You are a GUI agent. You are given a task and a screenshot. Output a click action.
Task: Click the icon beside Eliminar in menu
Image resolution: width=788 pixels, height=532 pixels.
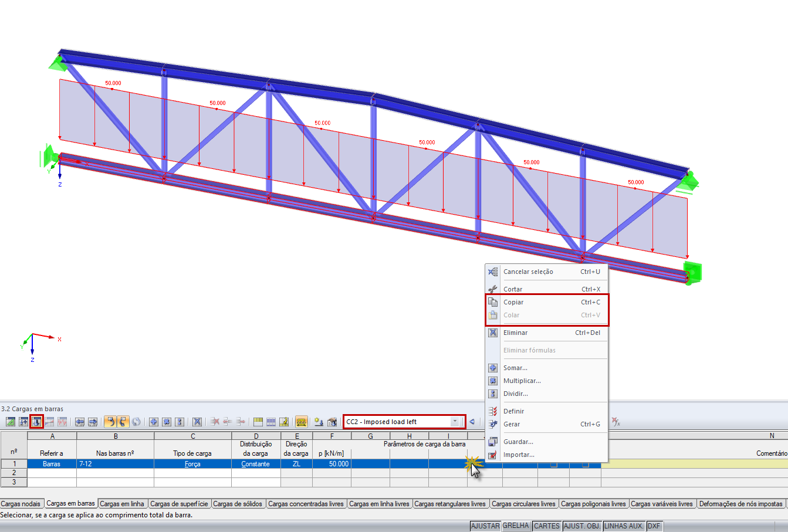pyautogui.click(x=493, y=333)
